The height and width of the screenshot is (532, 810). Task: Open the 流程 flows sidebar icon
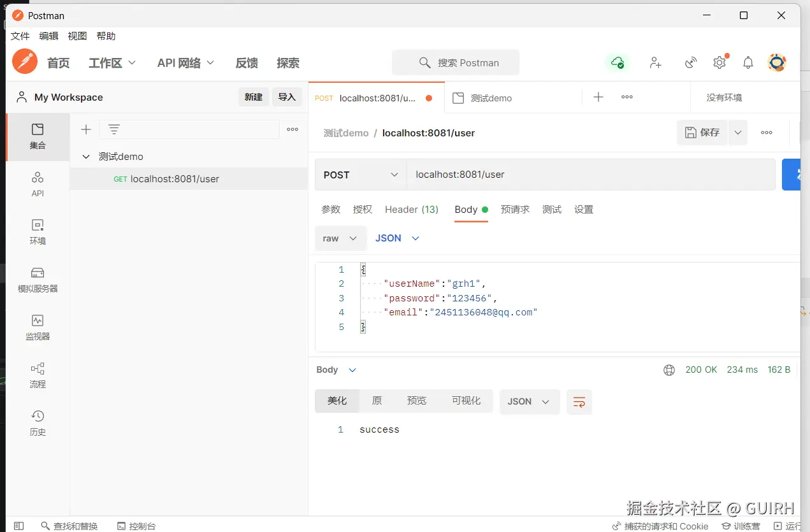click(x=38, y=375)
